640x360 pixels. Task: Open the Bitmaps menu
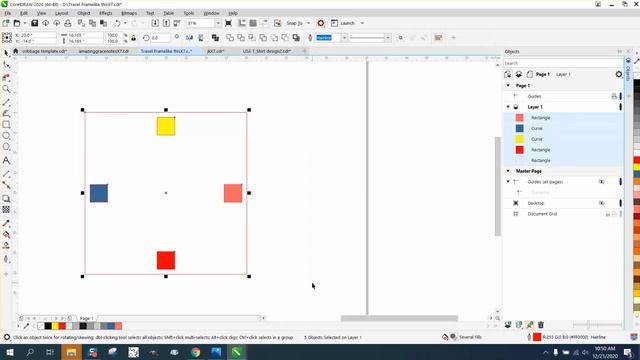[129, 13]
